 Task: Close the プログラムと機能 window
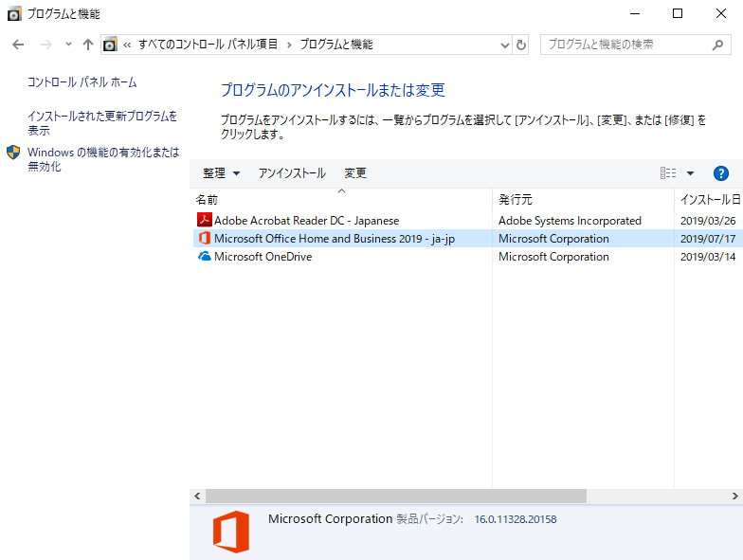pyautogui.click(x=720, y=13)
